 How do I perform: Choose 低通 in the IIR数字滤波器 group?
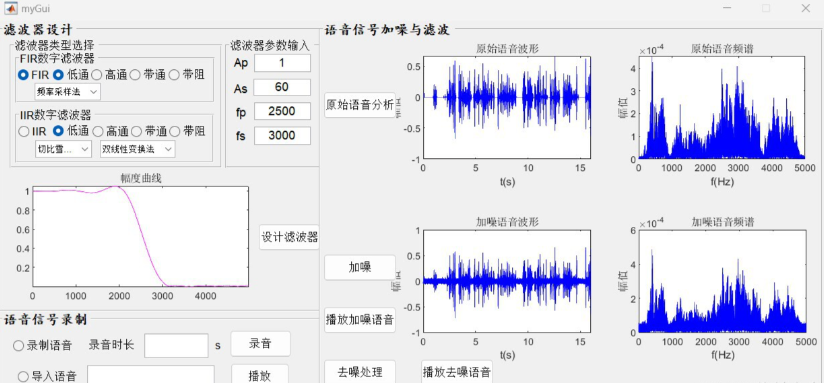coord(59,131)
